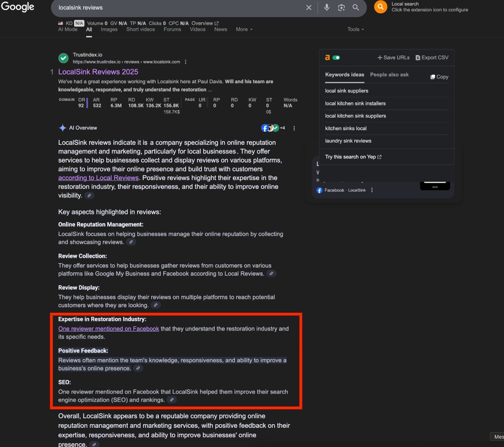The image size is (504, 447).
Task: Expand the More search filters dropdown
Action: [x=244, y=29]
